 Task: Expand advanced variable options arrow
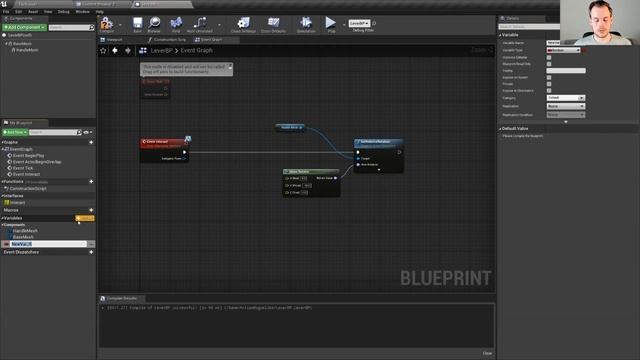click(x=566, y=122)
